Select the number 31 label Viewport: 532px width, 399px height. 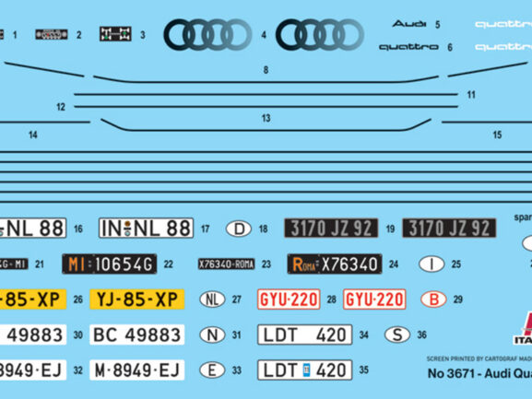[236, 334]
